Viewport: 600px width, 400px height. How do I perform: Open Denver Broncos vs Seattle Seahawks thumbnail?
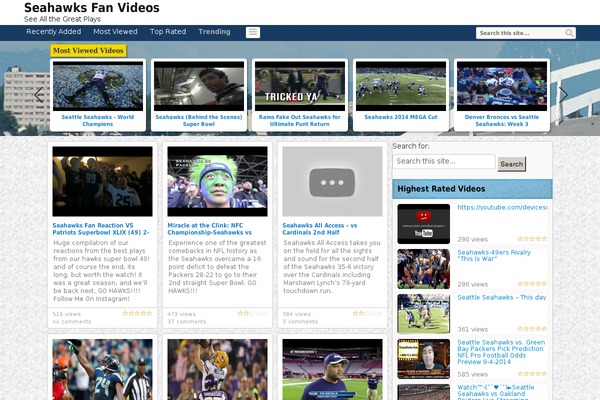502,87
